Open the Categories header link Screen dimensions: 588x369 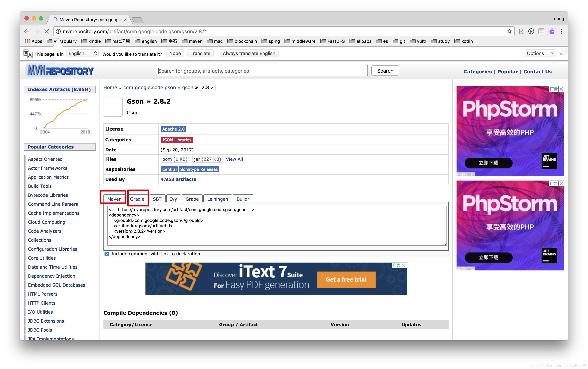[478, 72]
